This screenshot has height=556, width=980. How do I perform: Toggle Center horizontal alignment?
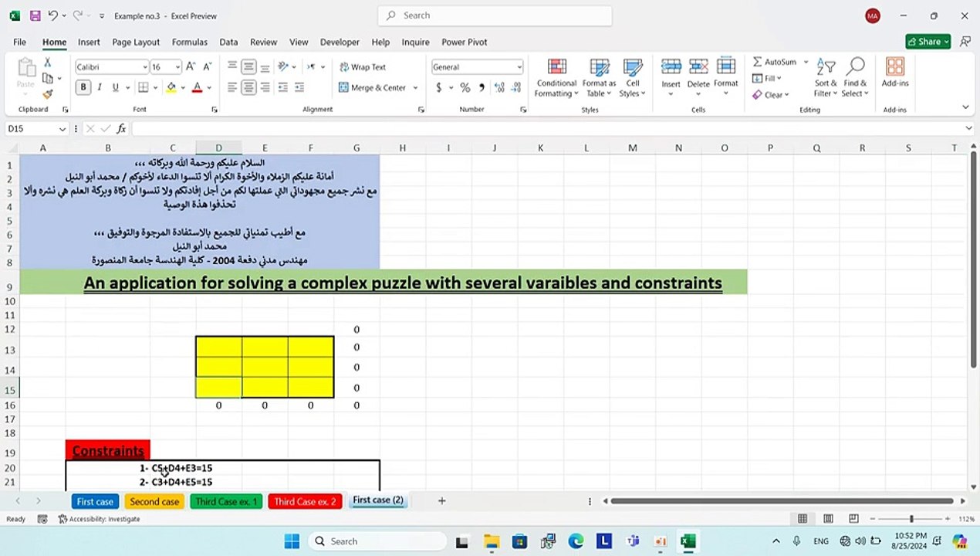248,88
